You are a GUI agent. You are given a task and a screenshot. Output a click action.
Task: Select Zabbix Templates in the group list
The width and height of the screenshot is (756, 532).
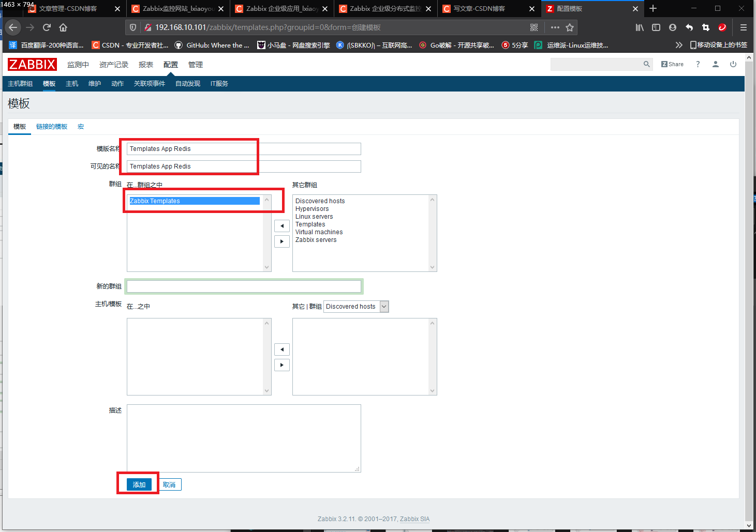(195, 201)
